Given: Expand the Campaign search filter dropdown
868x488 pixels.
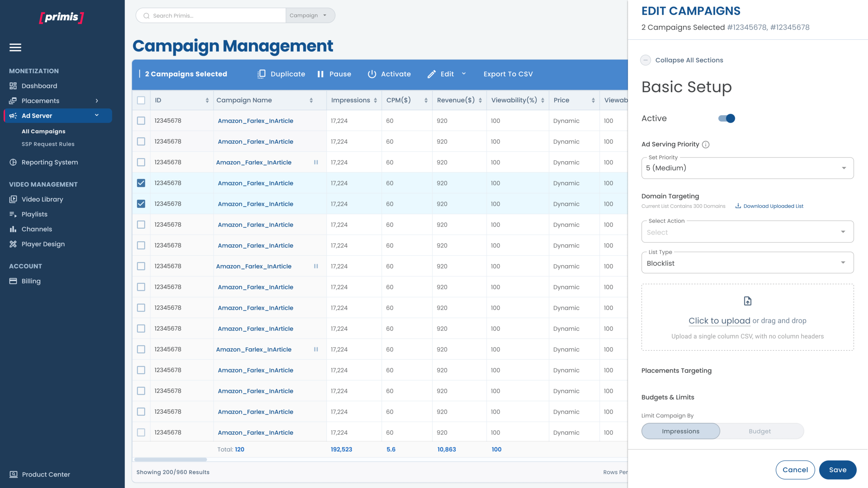Looking at the screenshot, I should (310, 16).
